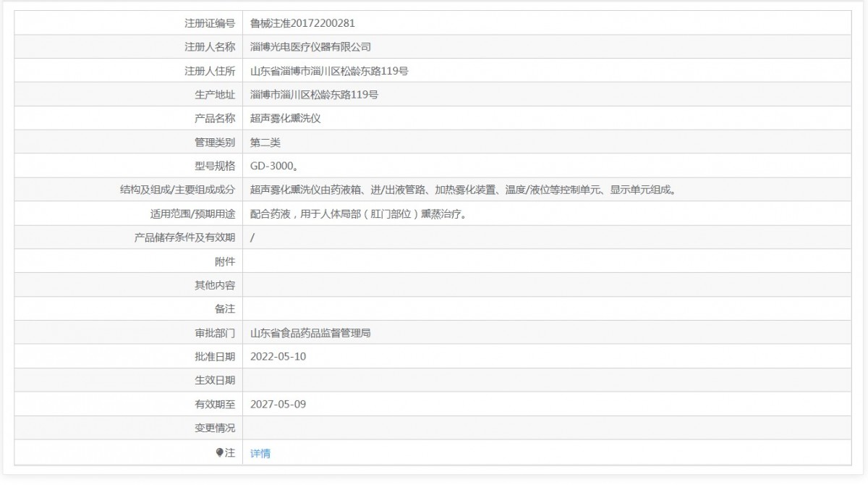
Task: Click the 有效期至 label
Action: point(215,405)
